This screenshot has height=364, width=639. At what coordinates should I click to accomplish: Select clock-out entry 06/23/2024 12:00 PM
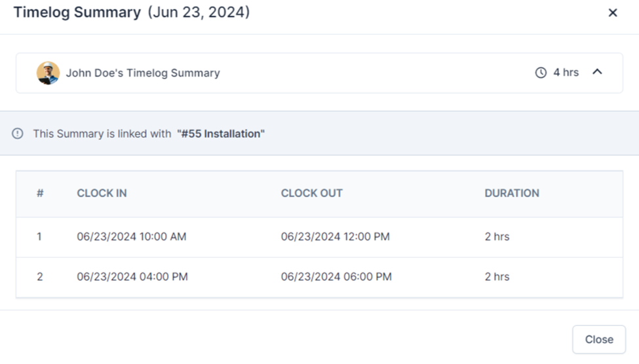335,236
